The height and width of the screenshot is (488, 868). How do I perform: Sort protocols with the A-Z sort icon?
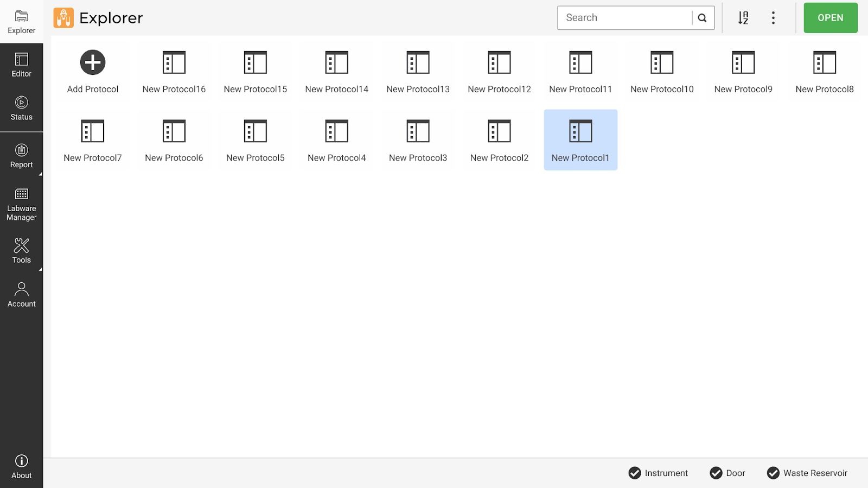pos(743,18)
